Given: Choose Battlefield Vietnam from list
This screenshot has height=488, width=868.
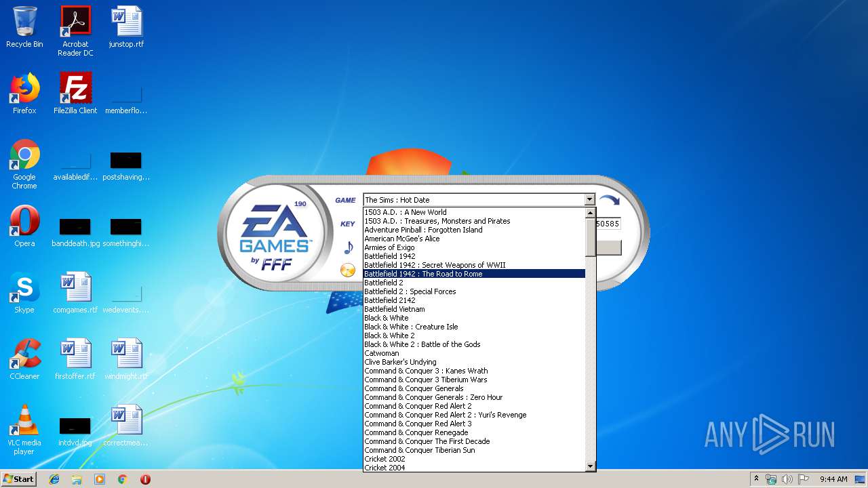Looking at the screenshot, I should coord(474,309).
